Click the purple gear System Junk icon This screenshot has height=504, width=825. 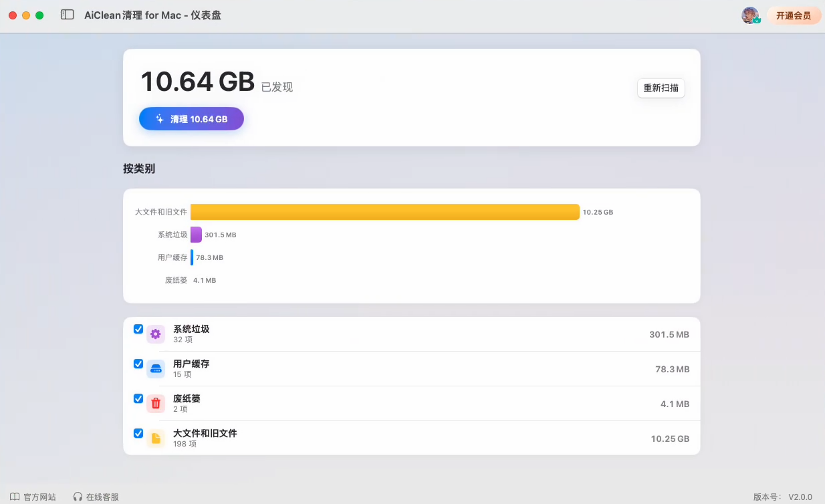coord(156,334)
